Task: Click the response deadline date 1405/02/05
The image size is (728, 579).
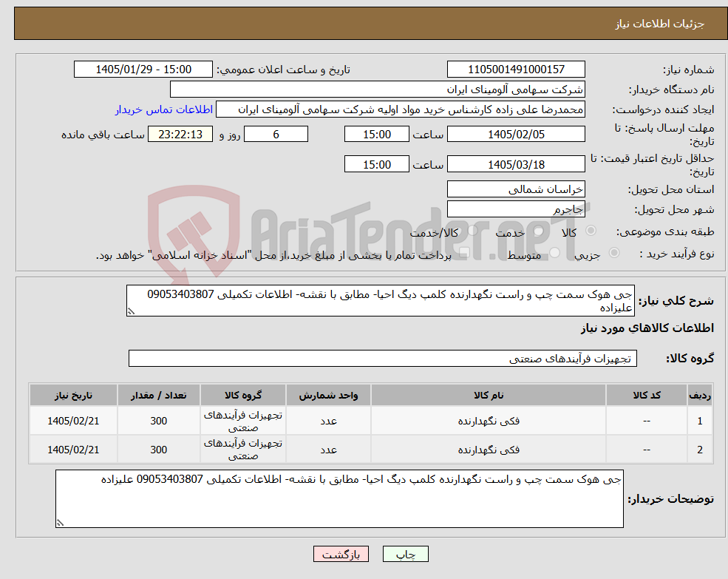Action: point(516,135)
